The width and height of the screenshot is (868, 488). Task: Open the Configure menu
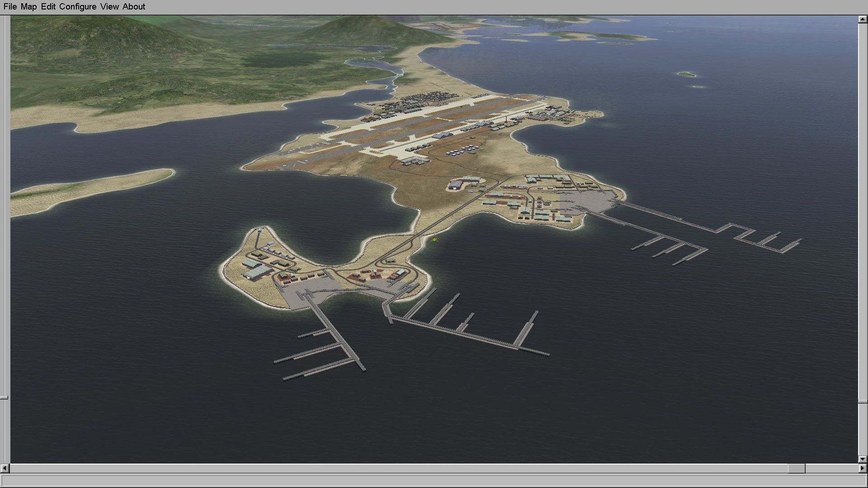[77, 7]
